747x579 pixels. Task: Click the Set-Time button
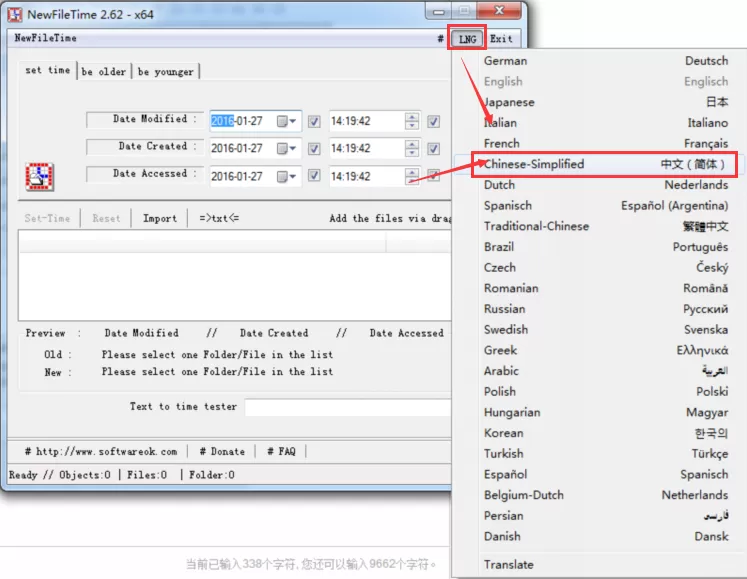coord(47,218)
